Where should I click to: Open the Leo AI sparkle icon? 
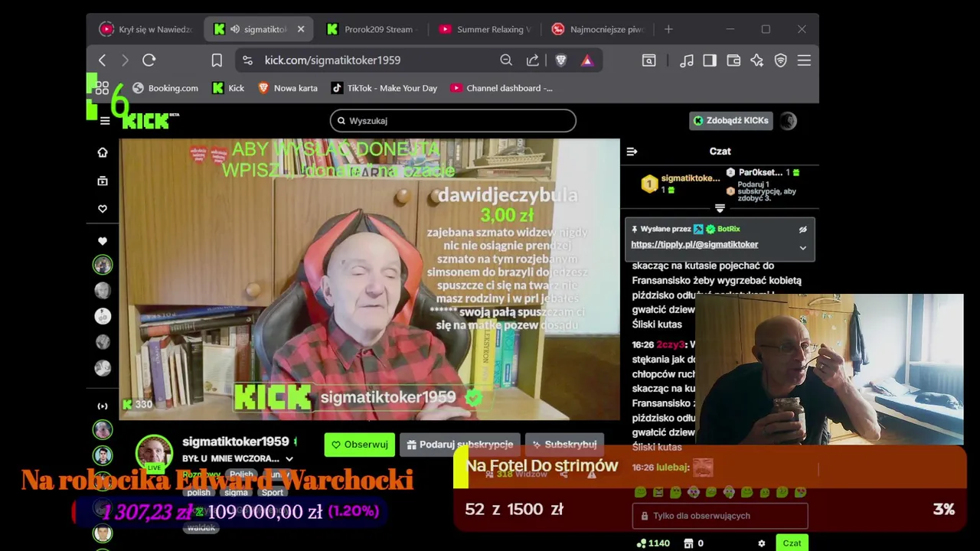757,60
